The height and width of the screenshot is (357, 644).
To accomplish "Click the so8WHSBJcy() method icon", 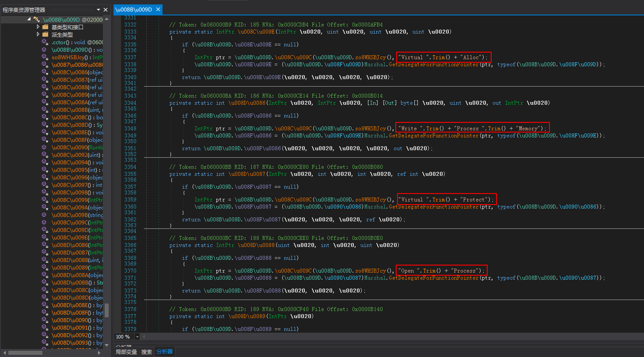I will (x=45, y=57).
